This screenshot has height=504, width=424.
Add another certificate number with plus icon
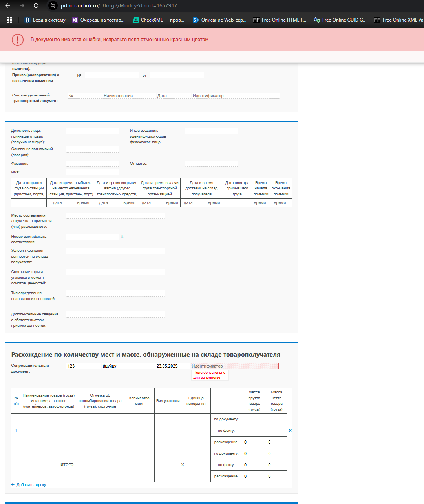[122, 237]
